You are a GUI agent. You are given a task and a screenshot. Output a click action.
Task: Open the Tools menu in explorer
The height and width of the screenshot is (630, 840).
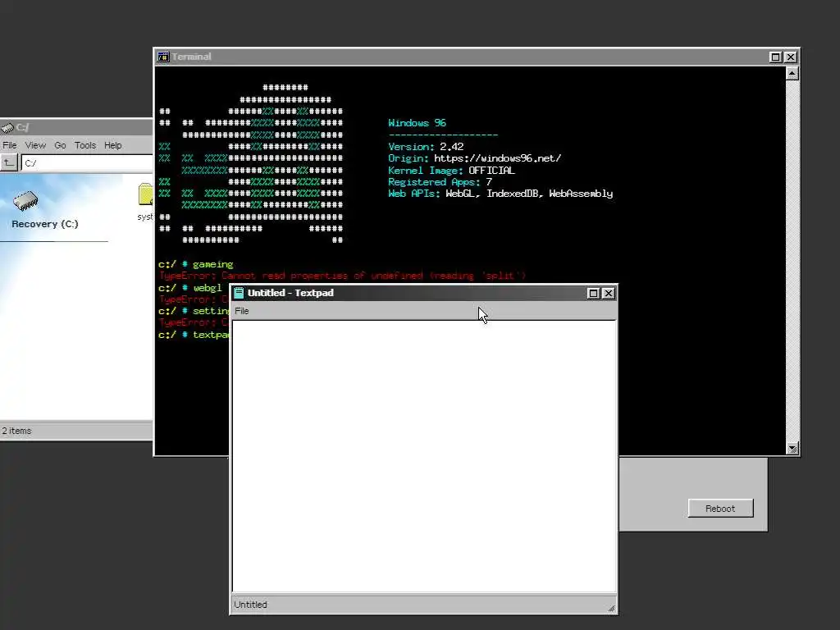pyautogui.click(x=85, y=145)
